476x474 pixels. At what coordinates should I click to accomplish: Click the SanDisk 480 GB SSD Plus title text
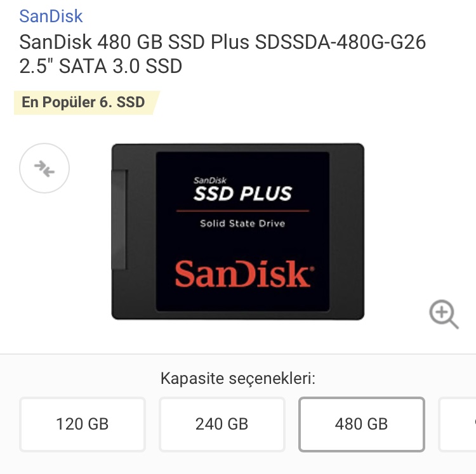pyautogui.click(x=134, y=42)
